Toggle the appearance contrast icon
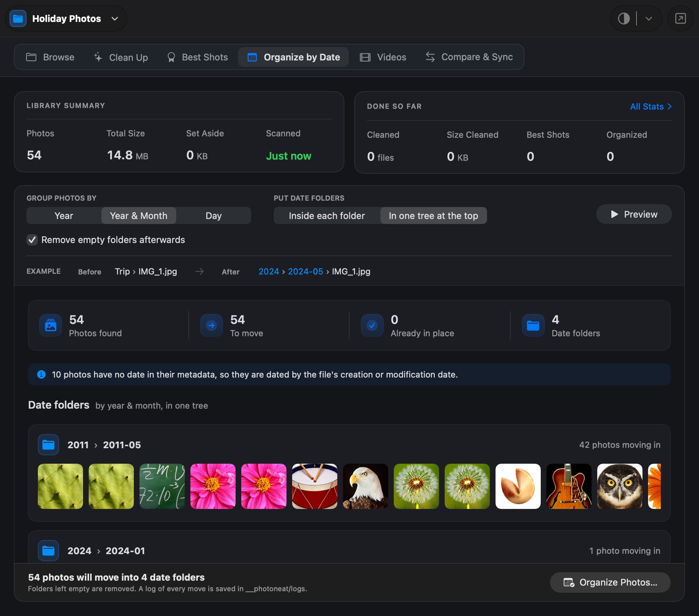Image resolution: width=699 pixels, height=616 pixels. tap(624, 18)
